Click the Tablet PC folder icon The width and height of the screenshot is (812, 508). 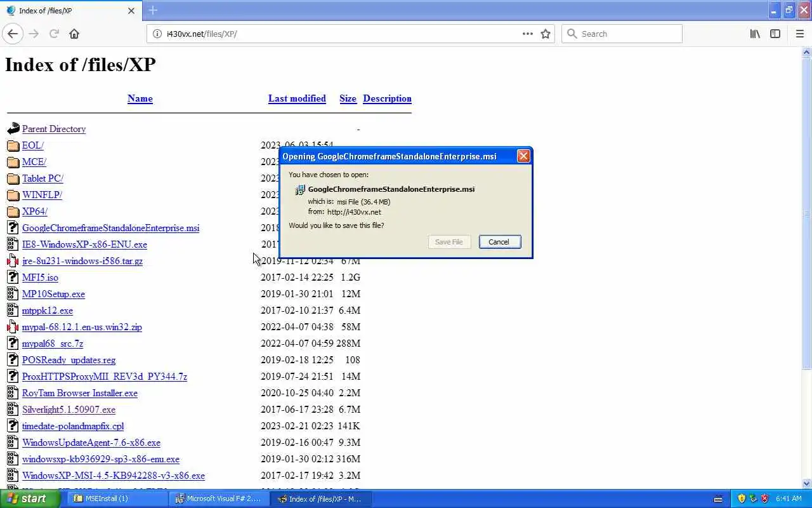pyautogui.click(x=13, y=178)
